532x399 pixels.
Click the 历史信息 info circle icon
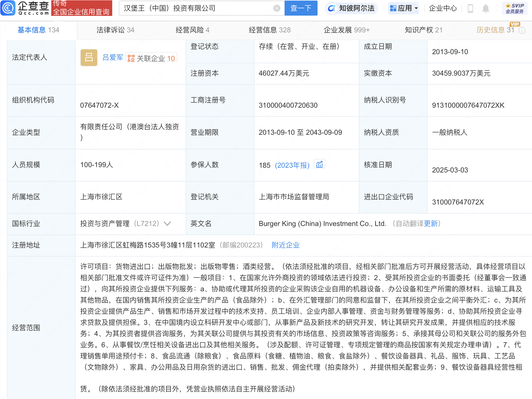tap(522, 30)
